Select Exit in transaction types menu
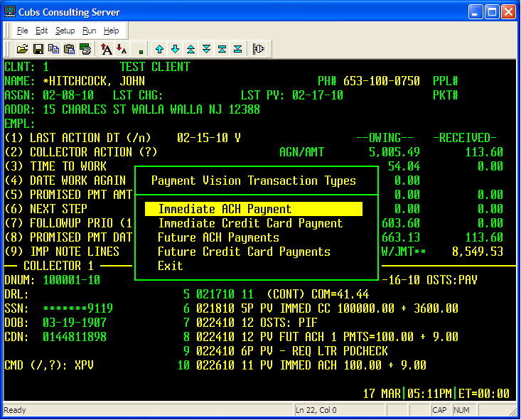 pyautogui.click(x=170, y=266)
